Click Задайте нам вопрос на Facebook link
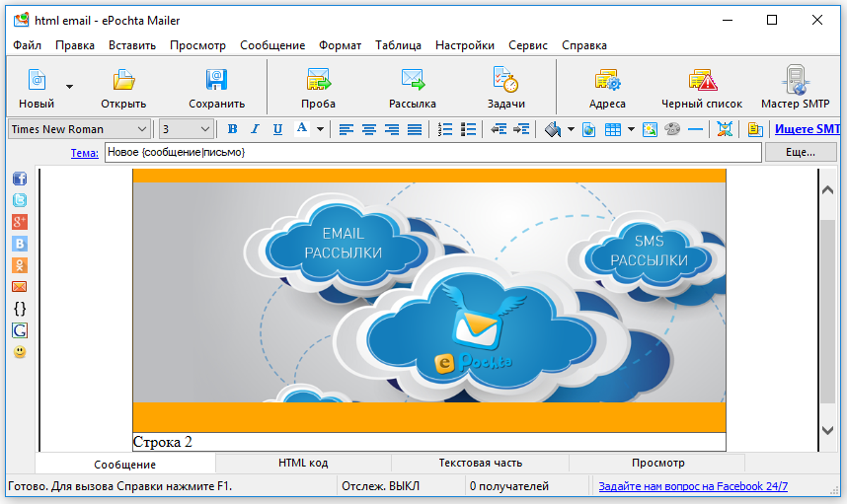This screenshot has height=504, width=847. pyautogui.click(x=693, y=486)
